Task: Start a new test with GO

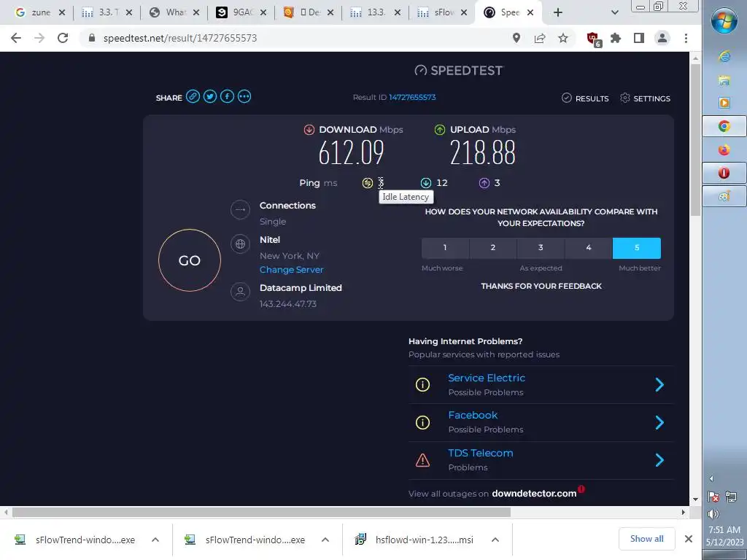Action: 190,260
